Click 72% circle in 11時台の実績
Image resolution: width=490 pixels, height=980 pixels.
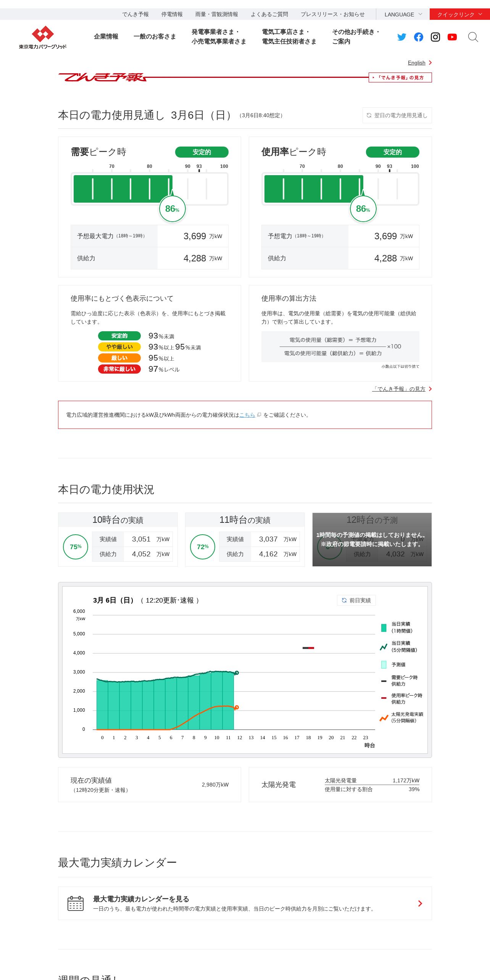pos(203,547)
